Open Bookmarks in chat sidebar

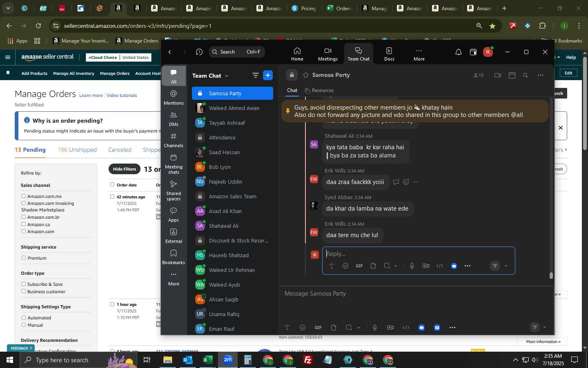pos(174,257)
